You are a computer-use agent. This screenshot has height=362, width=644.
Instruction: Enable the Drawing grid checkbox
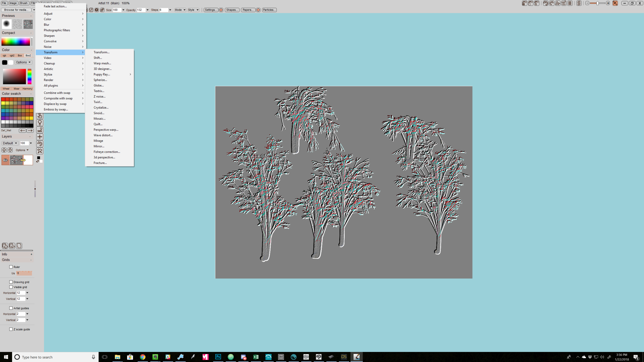point(11,282)
